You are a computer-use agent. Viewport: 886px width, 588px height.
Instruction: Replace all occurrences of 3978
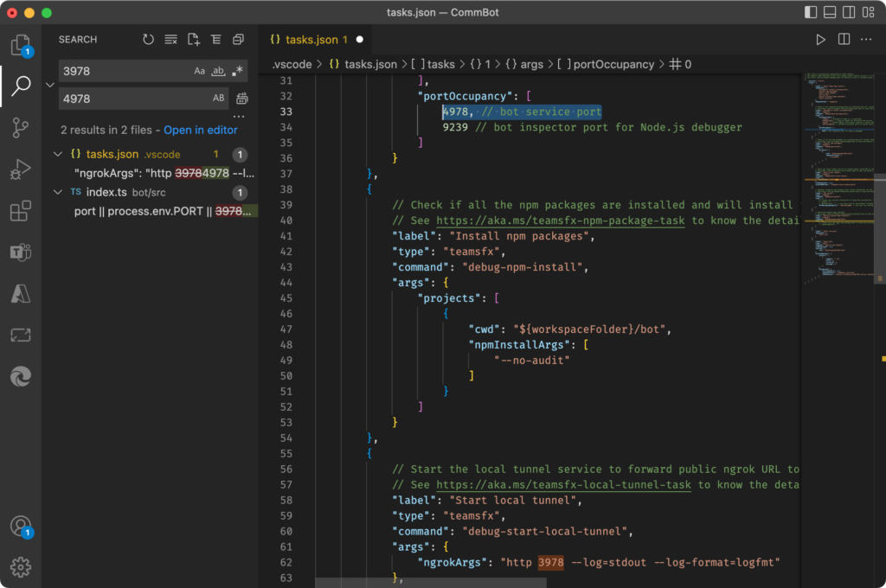tap(241, 99)
